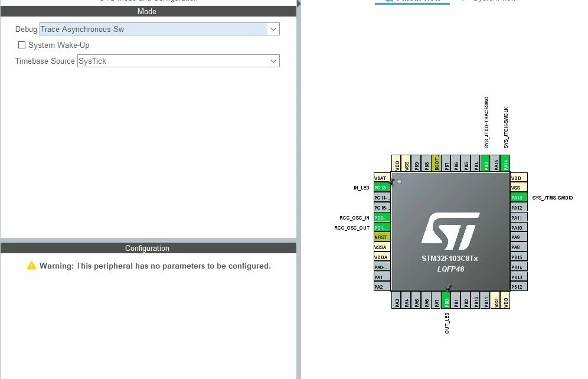Click pin PB7 on the chip

[446, 163]
